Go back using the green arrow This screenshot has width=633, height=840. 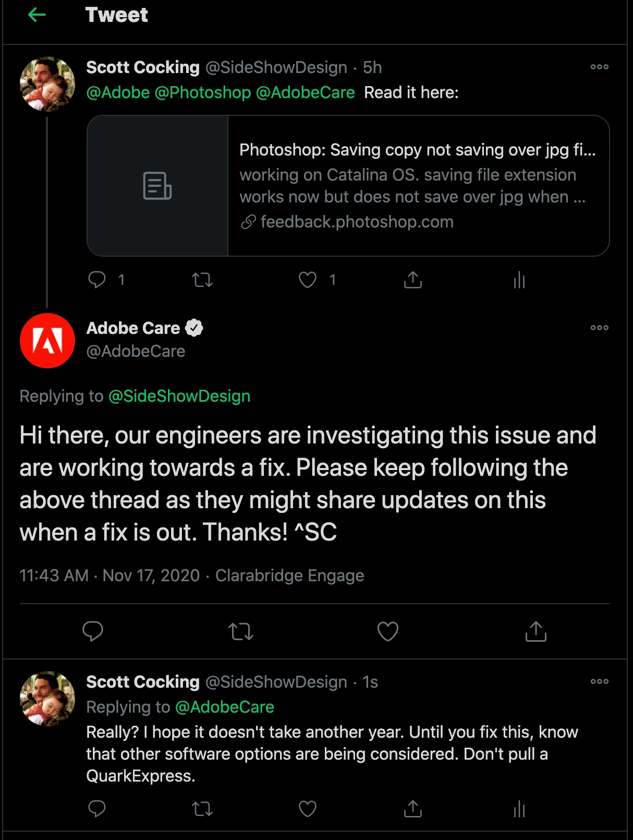point(36,15)
